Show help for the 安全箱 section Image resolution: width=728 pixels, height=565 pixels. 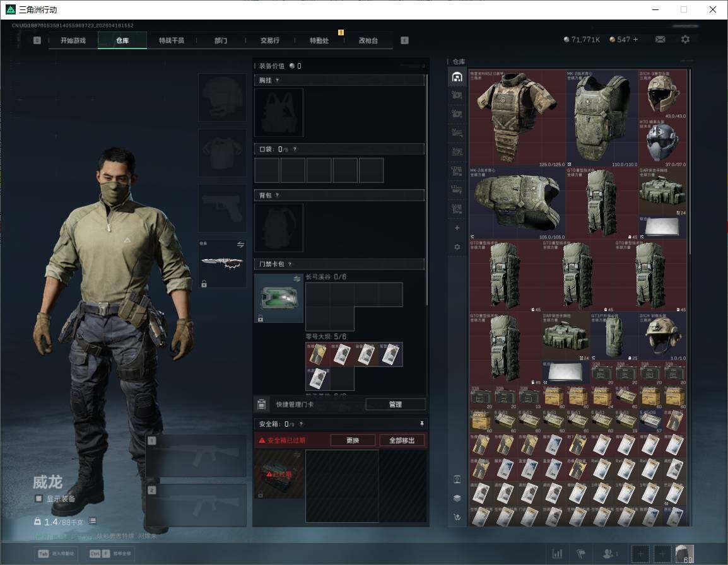[302, 424]
